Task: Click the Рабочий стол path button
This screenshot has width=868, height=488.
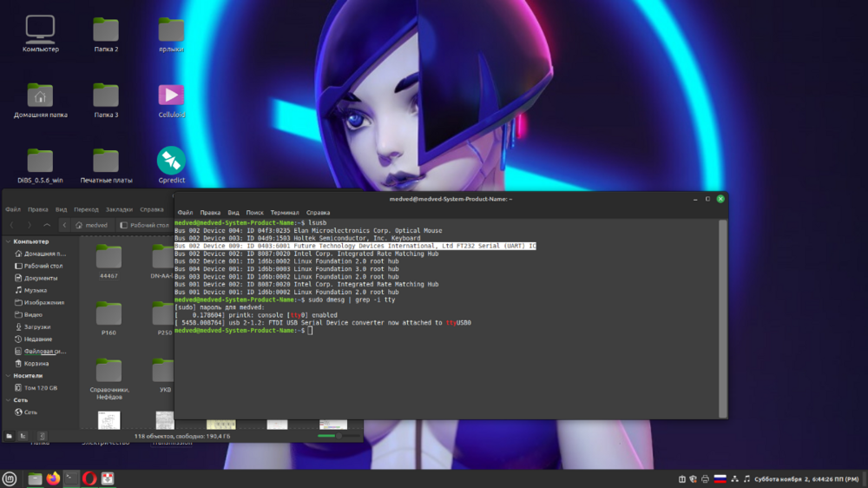Action: [144, 226]
